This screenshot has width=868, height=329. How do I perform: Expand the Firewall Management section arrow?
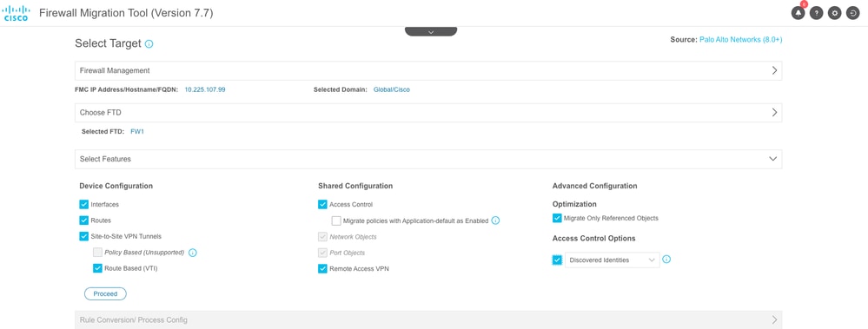774,71
